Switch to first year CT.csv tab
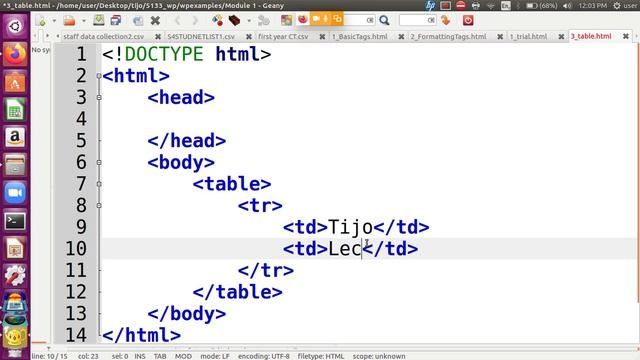640x360 pixels. coord(283,36)
